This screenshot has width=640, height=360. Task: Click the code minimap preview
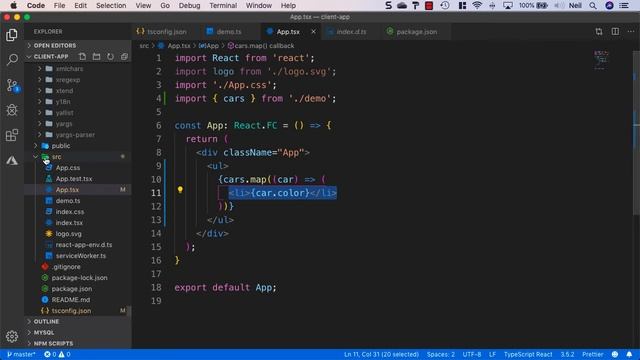[601, 60]
